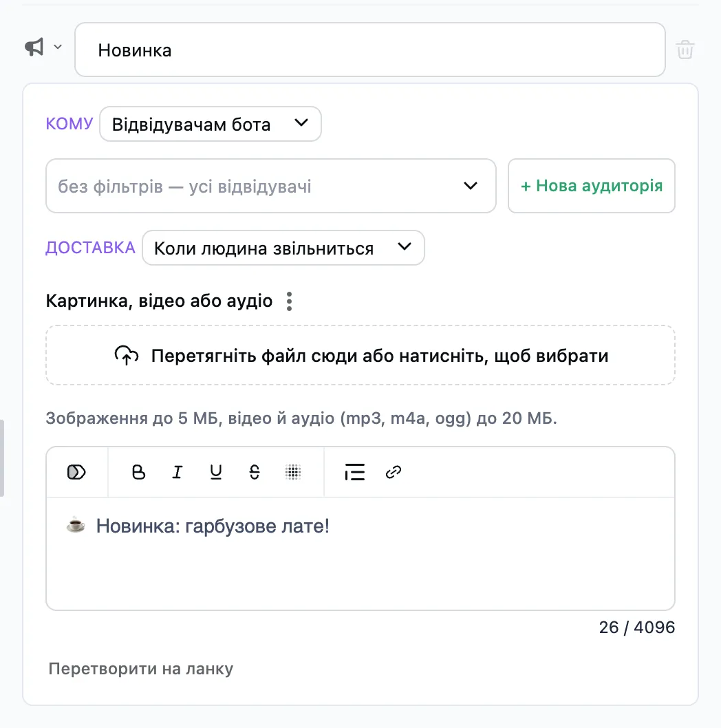Open the three-dot menu beside Картинка, відео або аудіо
Screen dimensions: 721x728
289,301
